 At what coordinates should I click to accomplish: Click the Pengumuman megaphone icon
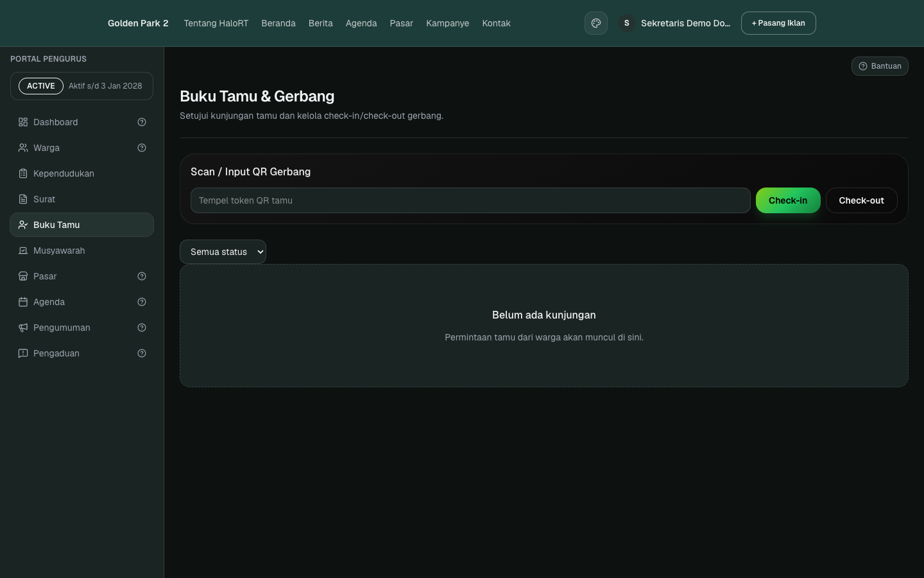tap(23, 328)
